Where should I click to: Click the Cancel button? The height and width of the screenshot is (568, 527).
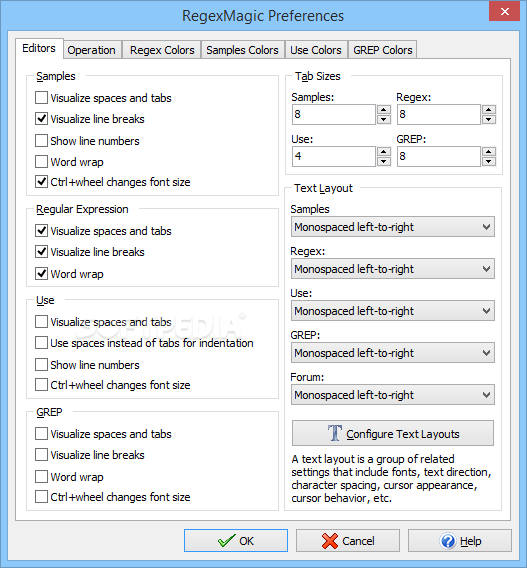pyautogui.click(x=348, y=540)
